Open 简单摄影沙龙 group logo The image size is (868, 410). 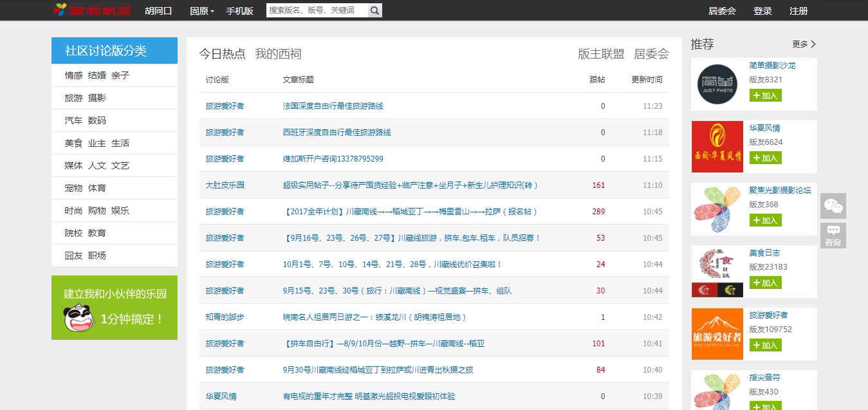(x=717, y=84)
